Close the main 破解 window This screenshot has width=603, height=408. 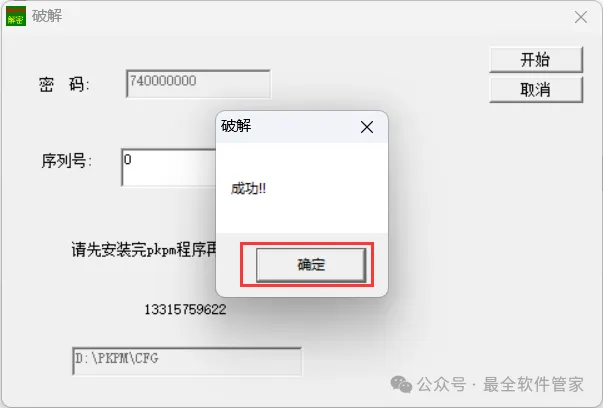pyautogui.click(x=581, y=17)
